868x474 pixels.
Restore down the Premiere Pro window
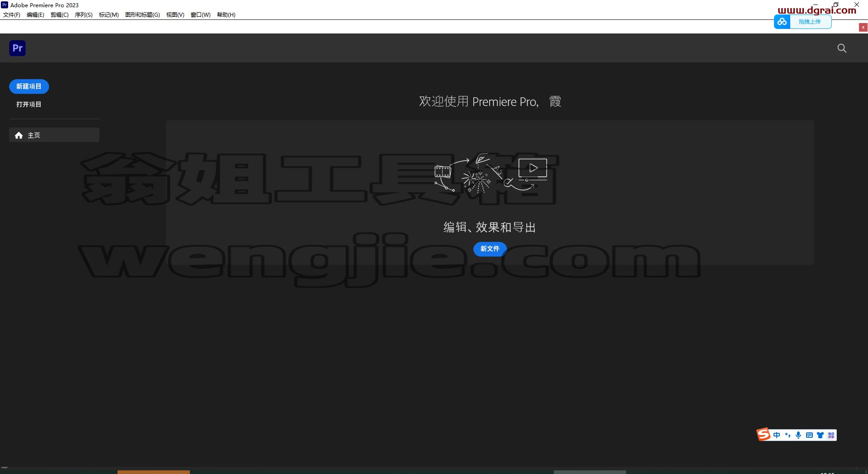(836, 5)
